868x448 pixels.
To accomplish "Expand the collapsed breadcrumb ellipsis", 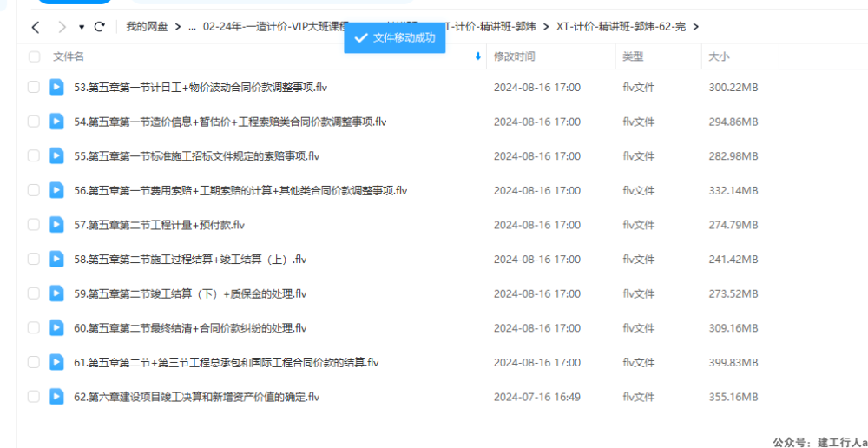I will [x=193, y=27].
